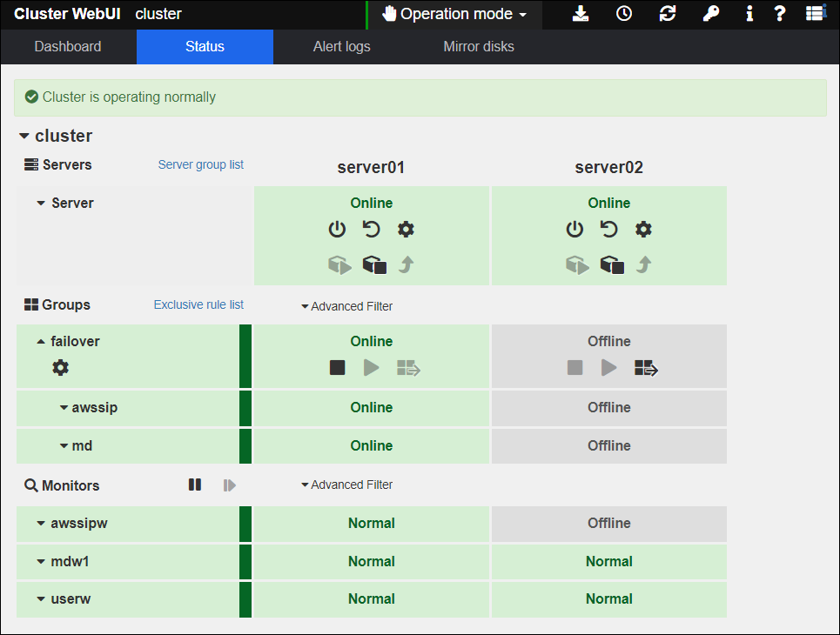Viewport: 840px width, 635px height.
Task: Click awssip Offline status for server02
Action: click(609, 407)
